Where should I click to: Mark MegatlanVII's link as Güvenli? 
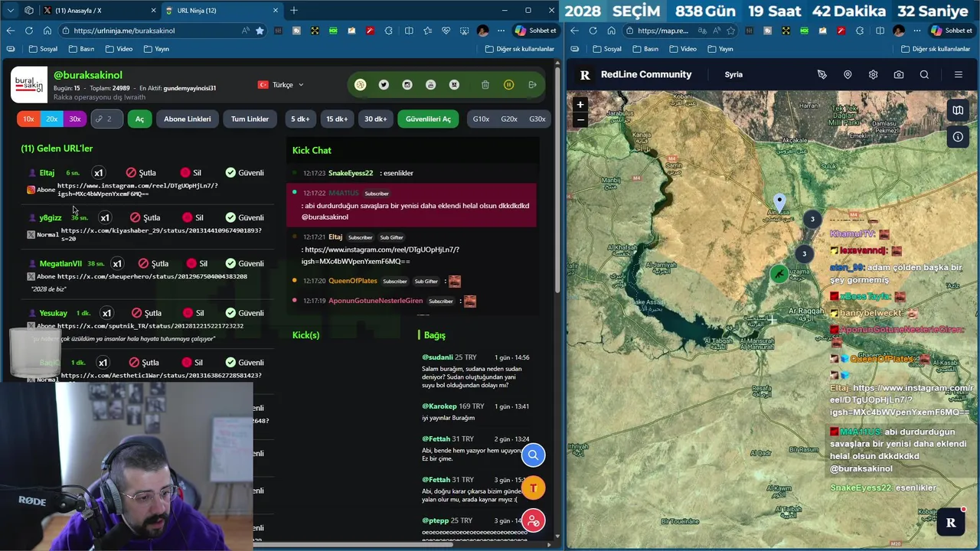[244, 263]
